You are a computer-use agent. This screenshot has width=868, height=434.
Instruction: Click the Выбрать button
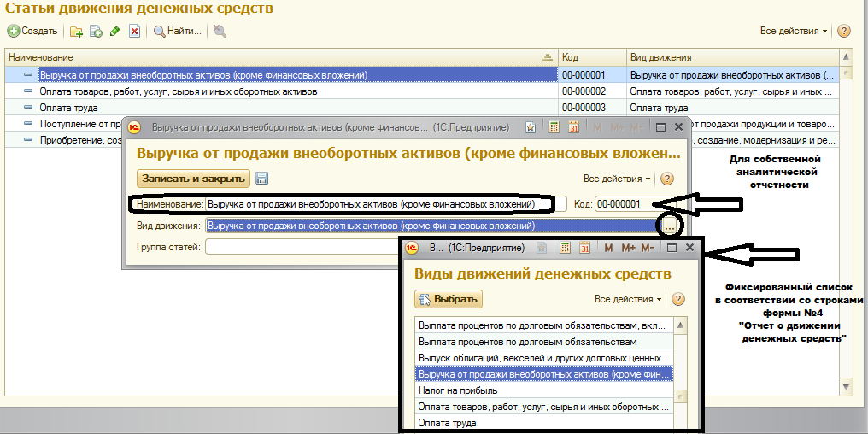449,299
